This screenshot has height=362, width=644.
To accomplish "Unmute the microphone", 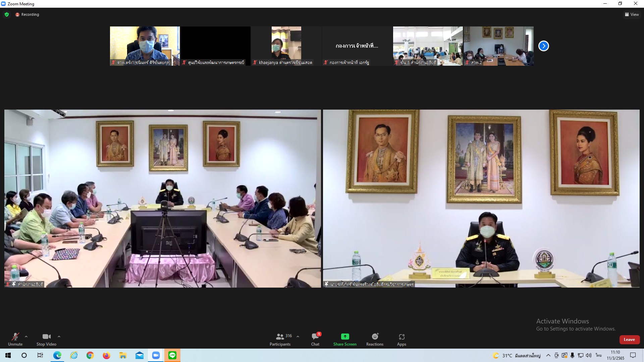I will point(15,339).
